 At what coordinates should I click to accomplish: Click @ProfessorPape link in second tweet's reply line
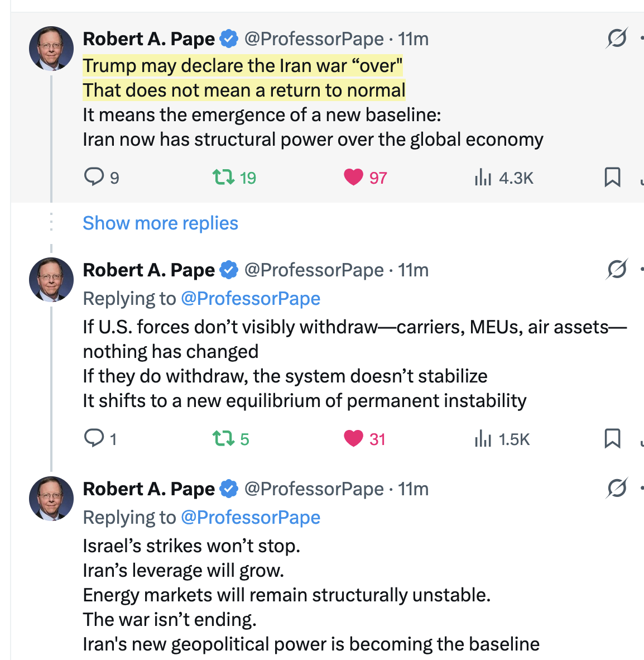click(x=251, y=299)
